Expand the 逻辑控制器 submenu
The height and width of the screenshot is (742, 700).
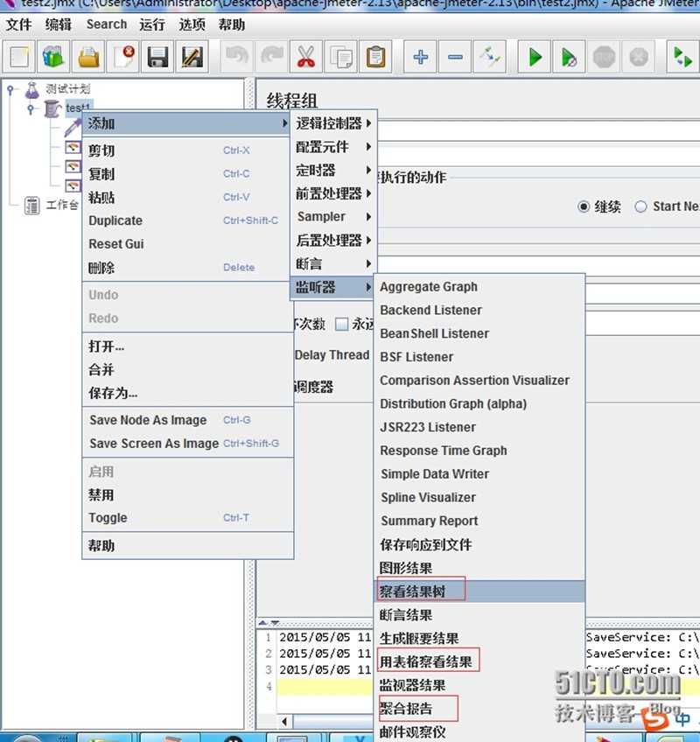click(x=333, y=123)
